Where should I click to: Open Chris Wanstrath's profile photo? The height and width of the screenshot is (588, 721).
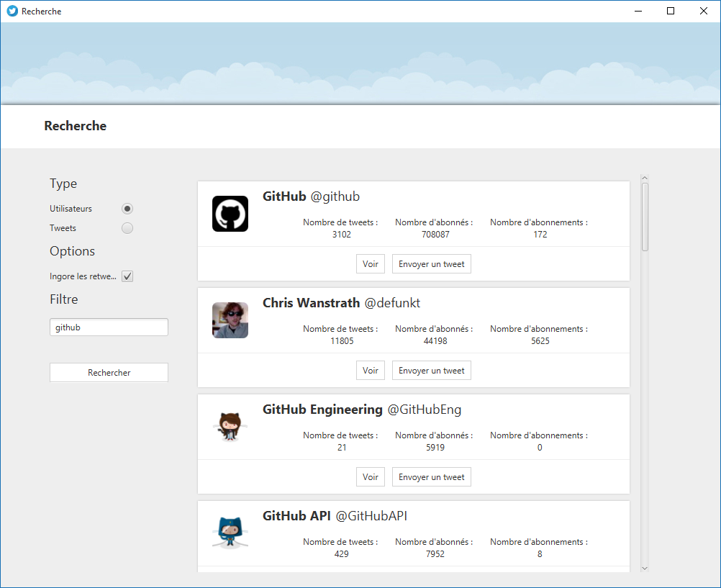coord(230,320)
